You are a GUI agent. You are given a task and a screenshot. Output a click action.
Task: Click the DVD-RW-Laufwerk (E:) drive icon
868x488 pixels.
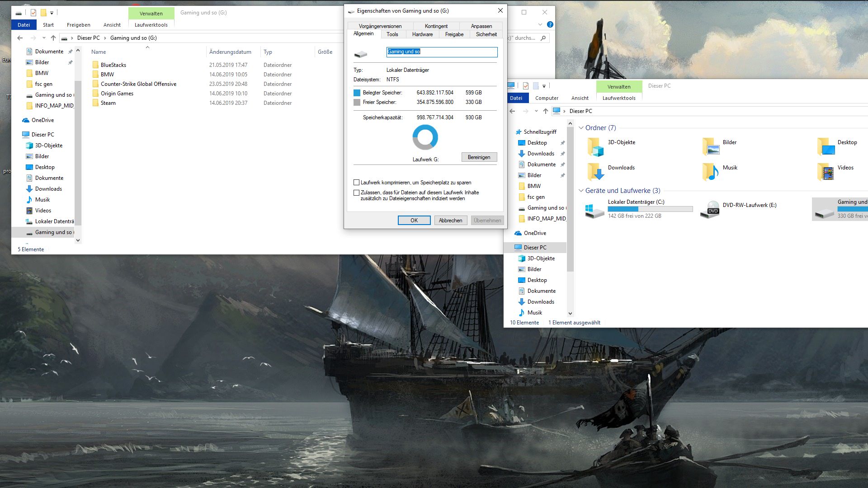(x=709, y=209)
